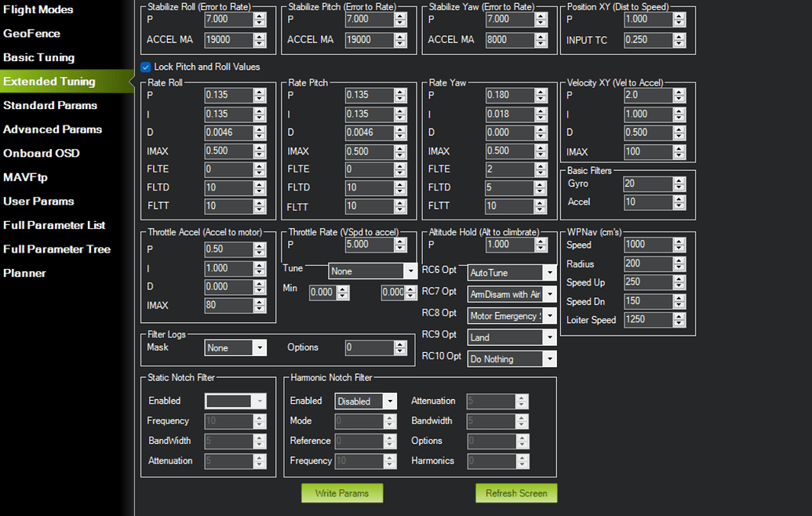812x516 pixels.
Task: Uncheck Lock Pitch and Roll Values
Action: pyautogui.click(x=144, y=67)
